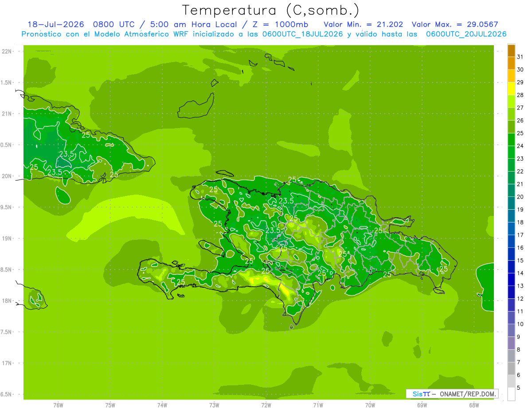Click the "16" value on the color scale
This screenshot has width=532, height=411.
[520, 248]
